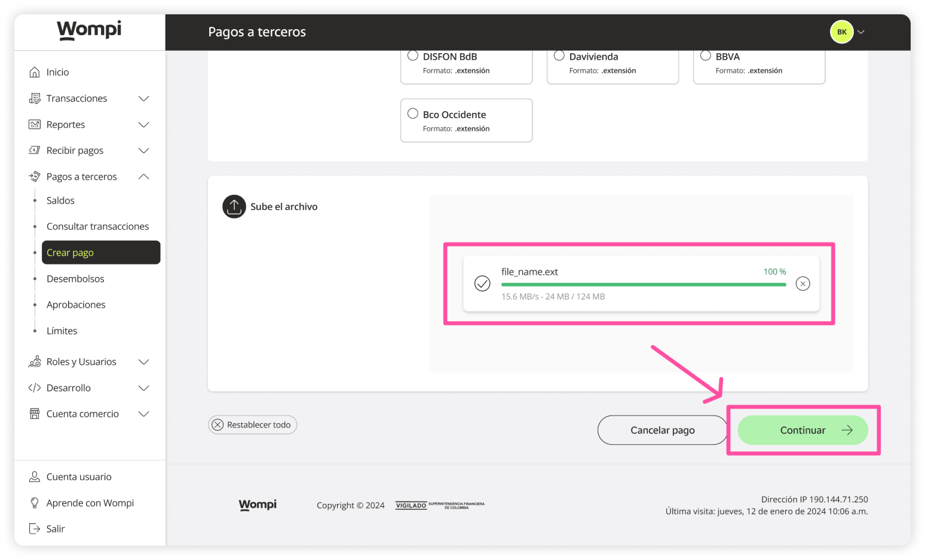This screenshot has height=560, width=925.
Task: Click the Salir logout icon
Action: [x=35, y=528]
